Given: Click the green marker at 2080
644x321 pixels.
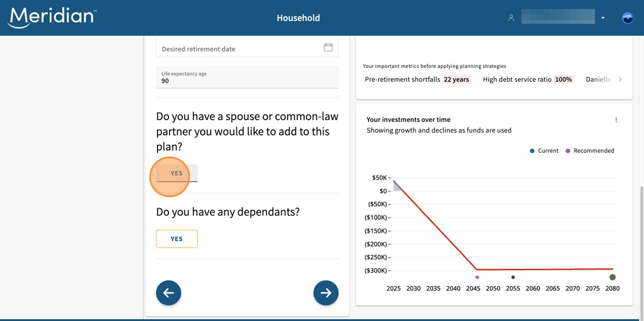Looking at the screenshot, I should (612, 277).
